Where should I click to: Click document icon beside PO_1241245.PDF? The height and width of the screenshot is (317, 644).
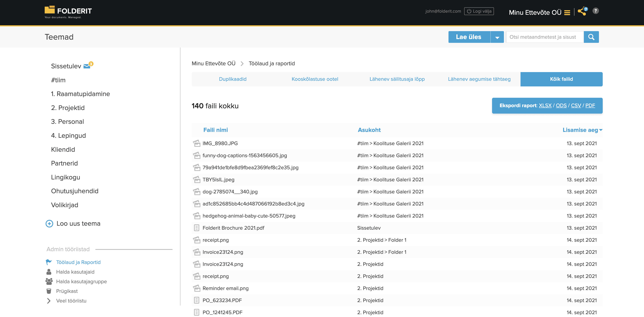click(197, 312)
